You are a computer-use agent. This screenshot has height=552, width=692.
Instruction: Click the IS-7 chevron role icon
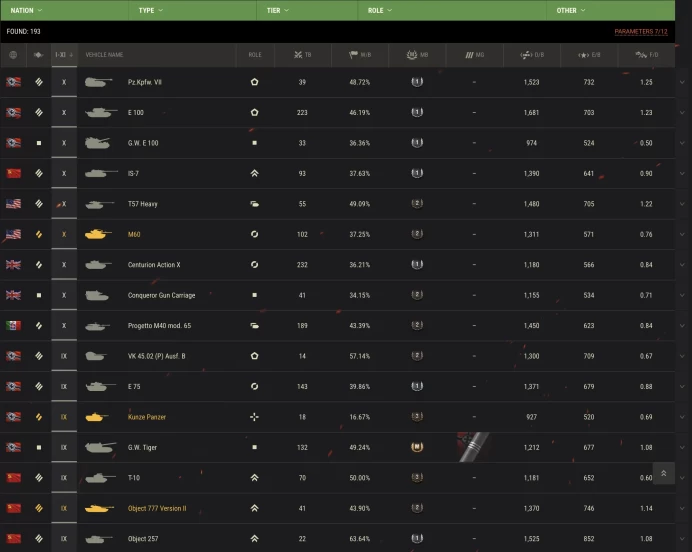coord(255,173)
